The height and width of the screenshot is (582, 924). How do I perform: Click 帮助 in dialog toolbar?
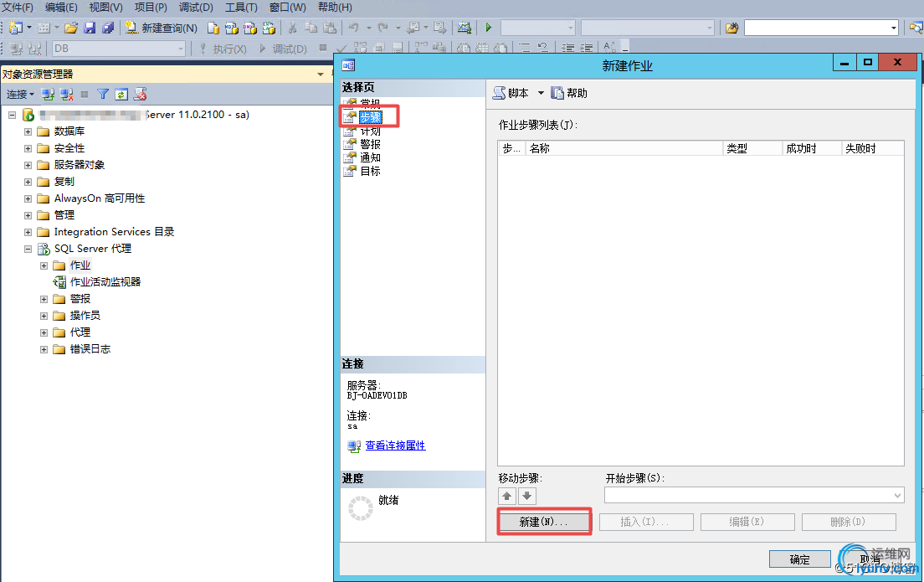pos(569,93)
